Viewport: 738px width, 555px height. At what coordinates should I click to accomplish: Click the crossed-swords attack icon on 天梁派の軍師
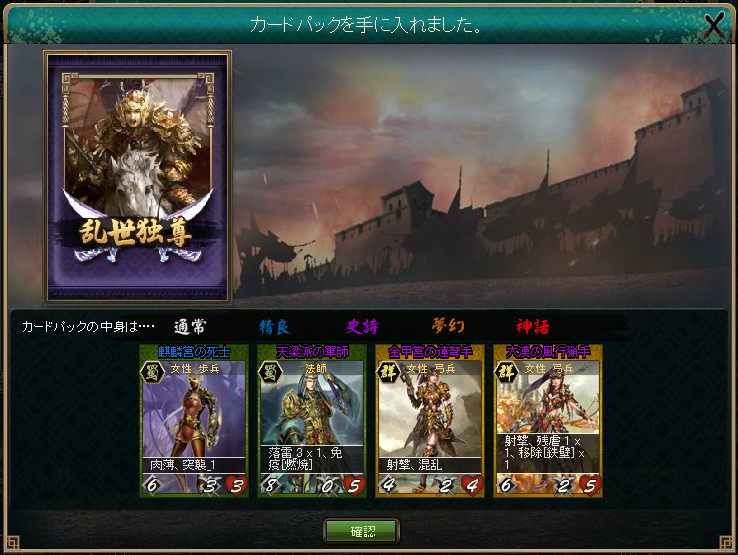point(327,485)
